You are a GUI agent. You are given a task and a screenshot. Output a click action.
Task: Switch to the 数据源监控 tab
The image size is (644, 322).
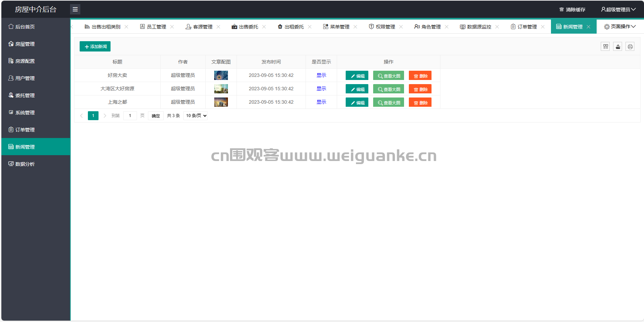[476, 27]
